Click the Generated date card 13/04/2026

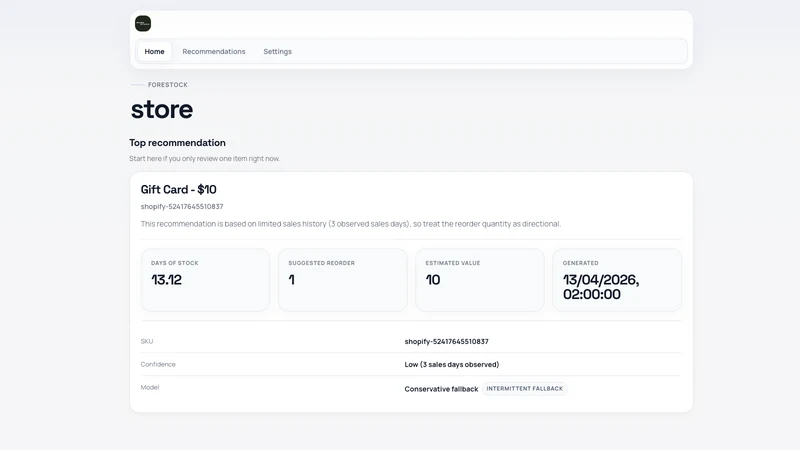(617, 280)
